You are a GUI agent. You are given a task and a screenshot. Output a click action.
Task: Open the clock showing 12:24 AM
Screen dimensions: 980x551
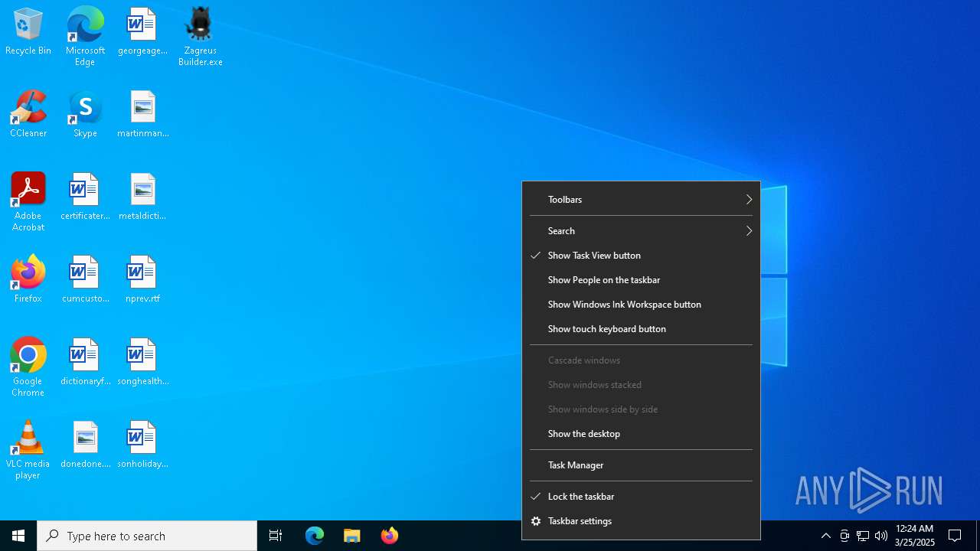click(x=915, y=536)
